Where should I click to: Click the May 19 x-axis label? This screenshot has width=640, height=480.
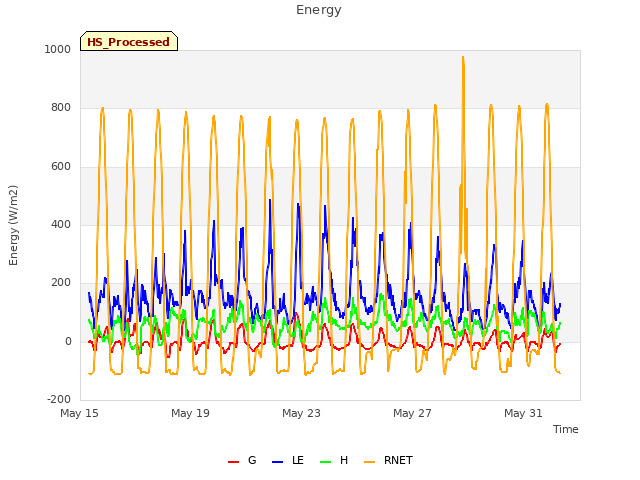coord(191,413)
